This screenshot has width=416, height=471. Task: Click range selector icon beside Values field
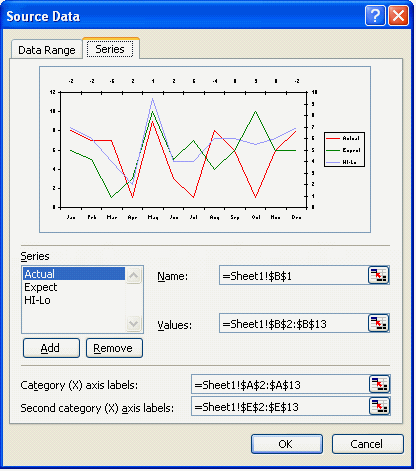click(378, 323)
